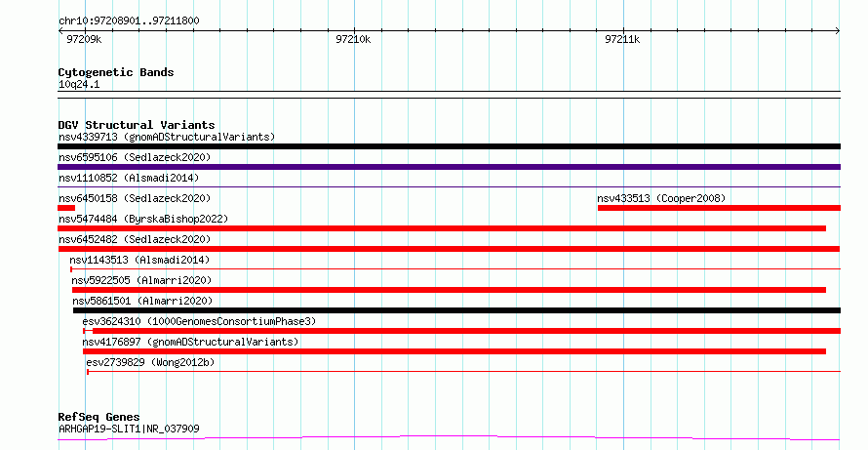Click the 97210k ruler tick label
Image resolution: width=868 pixels, height=450 pixels.
[x=353, y=39]
